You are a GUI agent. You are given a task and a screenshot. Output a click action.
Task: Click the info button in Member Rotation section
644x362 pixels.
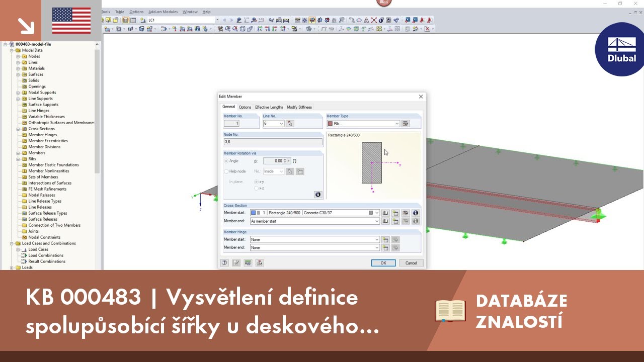317,195
